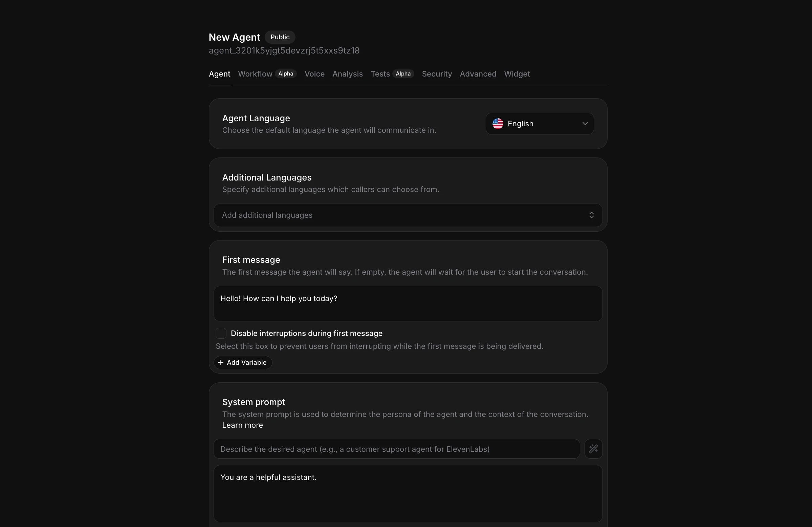Enable Disable interruptions during first message
This screenshot has height=527, width=812.
[221, 333]
